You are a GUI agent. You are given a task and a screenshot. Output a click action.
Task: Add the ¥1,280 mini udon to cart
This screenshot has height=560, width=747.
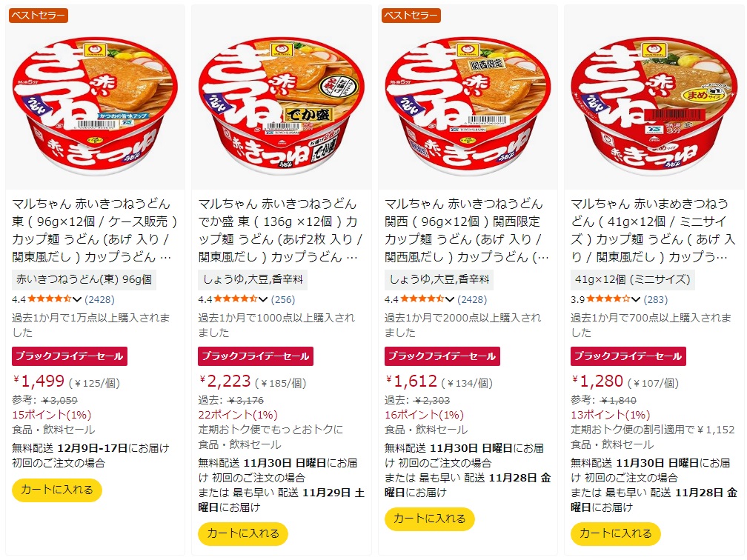click(616, 534)
